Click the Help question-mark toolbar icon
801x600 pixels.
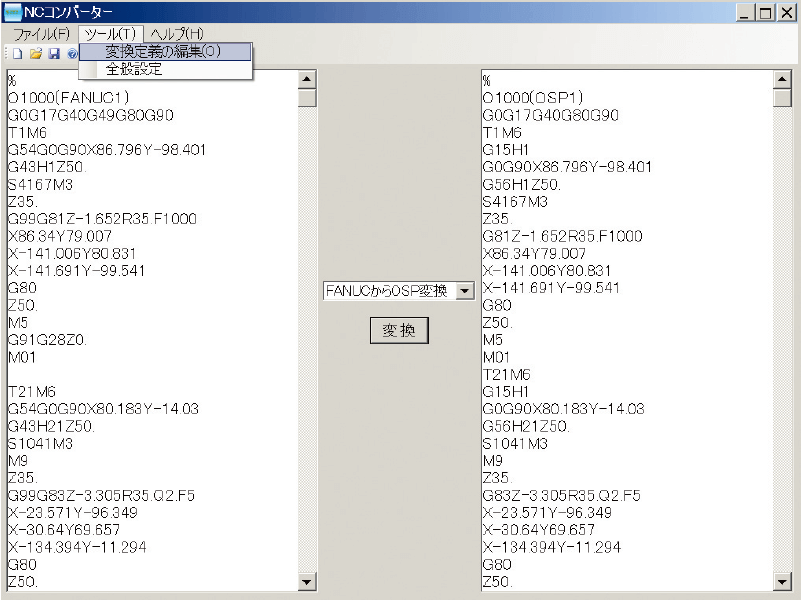tap(73, 53)
